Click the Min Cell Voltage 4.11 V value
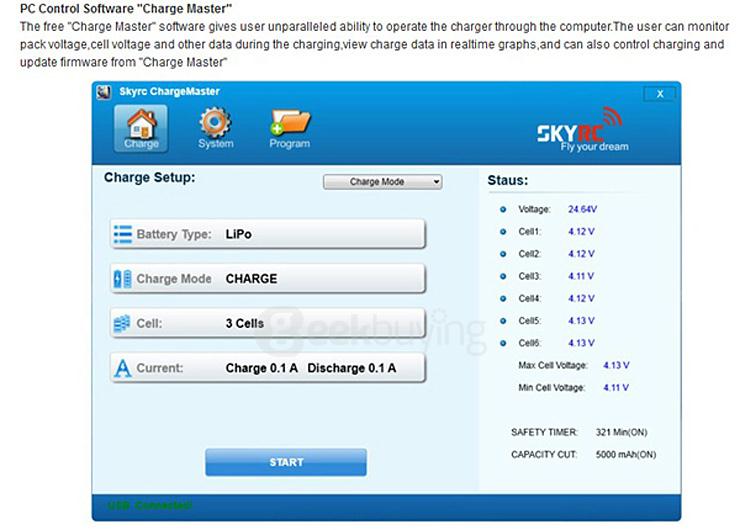The width and height of the screenshot is (740, 530). pyautogui.click(x=616, y=387)
